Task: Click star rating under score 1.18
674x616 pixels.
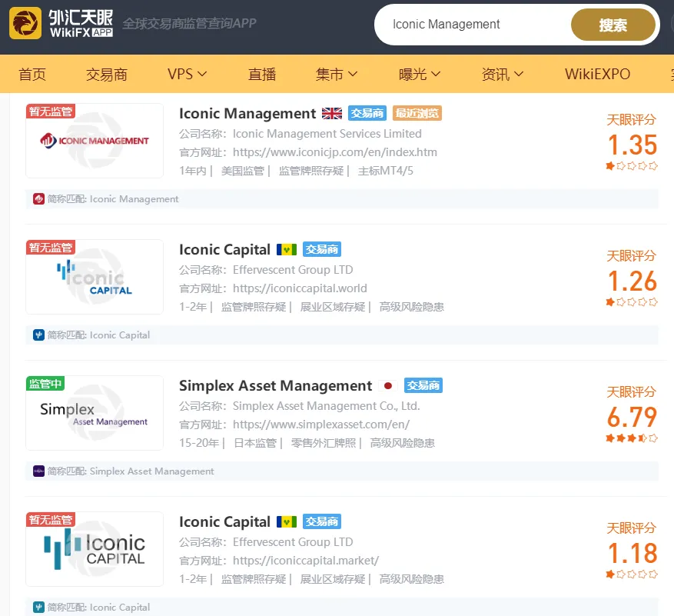Action: pyautogui.click(x=632, y=574)
